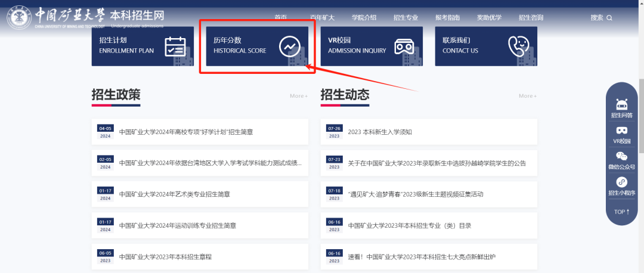The width and height of the screenshot is (644, 273).
Task: Open 2023年本科招生七大亮点新鲜出炉 article
Action: coord(422,257)
